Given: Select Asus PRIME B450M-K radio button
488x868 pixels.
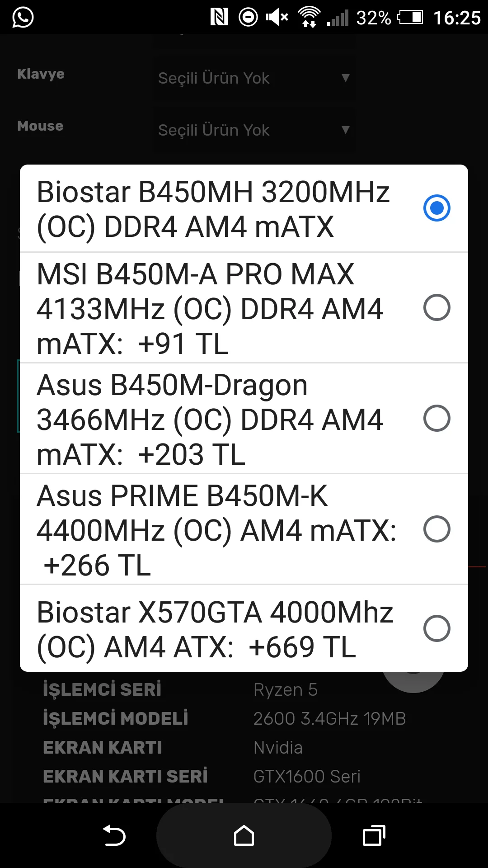Looking at the screenshot, I should [x=436, y=529].
